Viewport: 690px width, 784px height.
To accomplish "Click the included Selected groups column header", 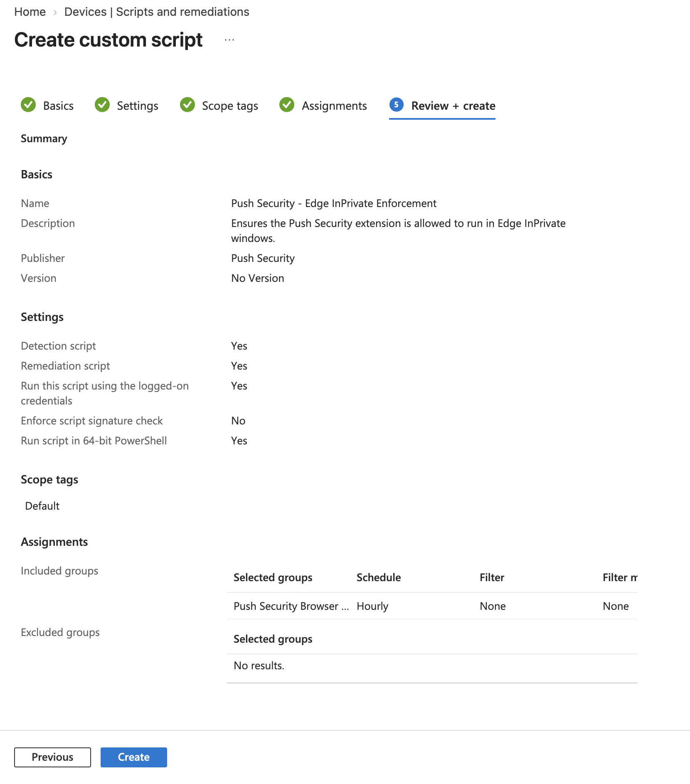I will (273, 577).
